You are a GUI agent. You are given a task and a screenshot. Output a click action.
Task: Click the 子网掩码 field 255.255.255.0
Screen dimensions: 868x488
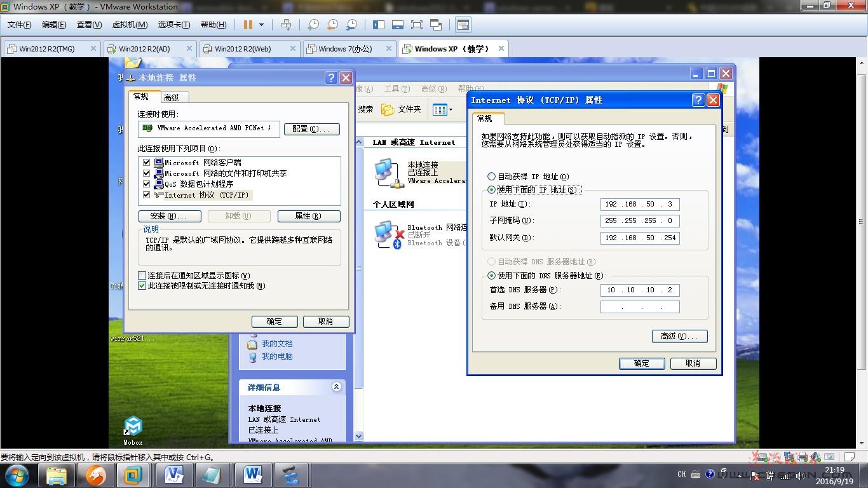[640, 221]
